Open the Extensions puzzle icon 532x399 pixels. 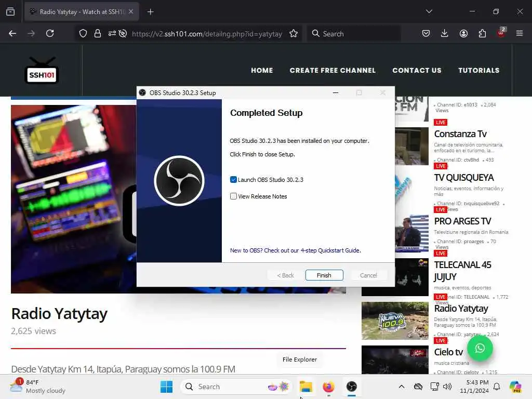[482, 33]
